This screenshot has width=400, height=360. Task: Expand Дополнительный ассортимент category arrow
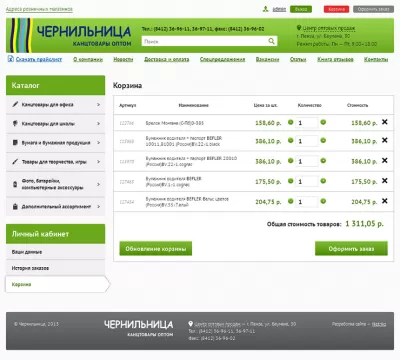98,207
